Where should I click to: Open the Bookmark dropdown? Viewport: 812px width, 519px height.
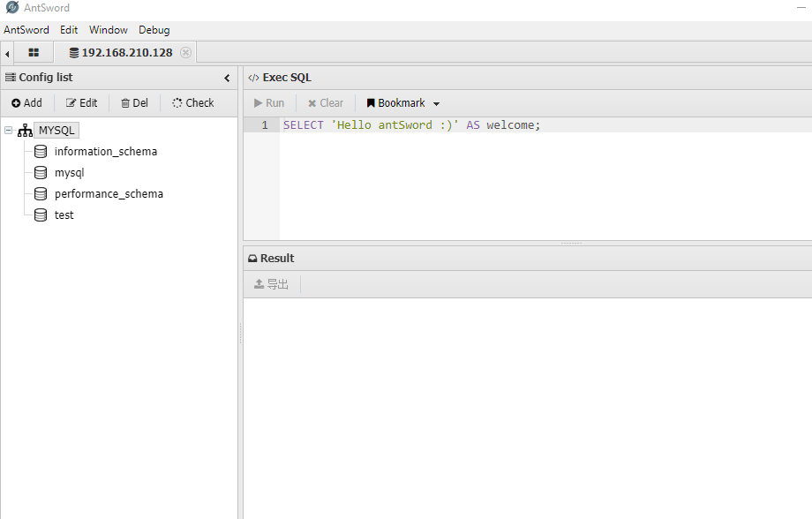[403, 103]
